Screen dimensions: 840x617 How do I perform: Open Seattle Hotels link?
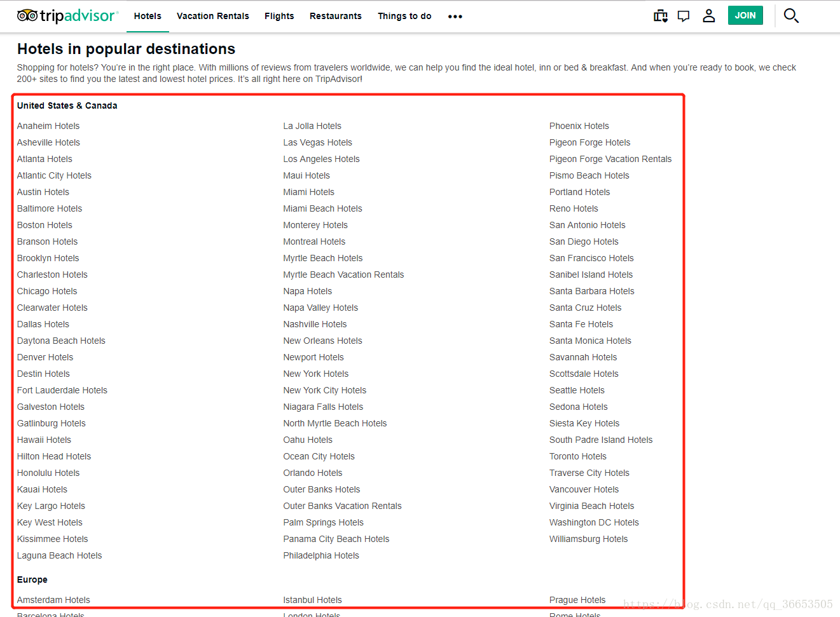[x=577, y=390]
